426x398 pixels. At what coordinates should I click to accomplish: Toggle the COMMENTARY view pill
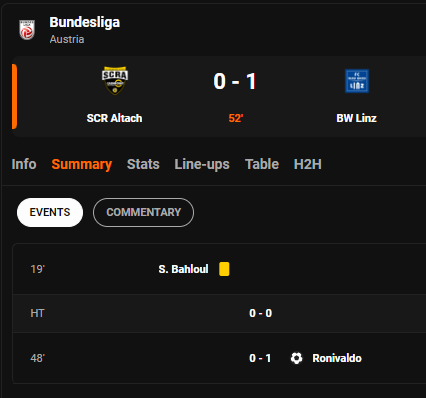(143, 212)
